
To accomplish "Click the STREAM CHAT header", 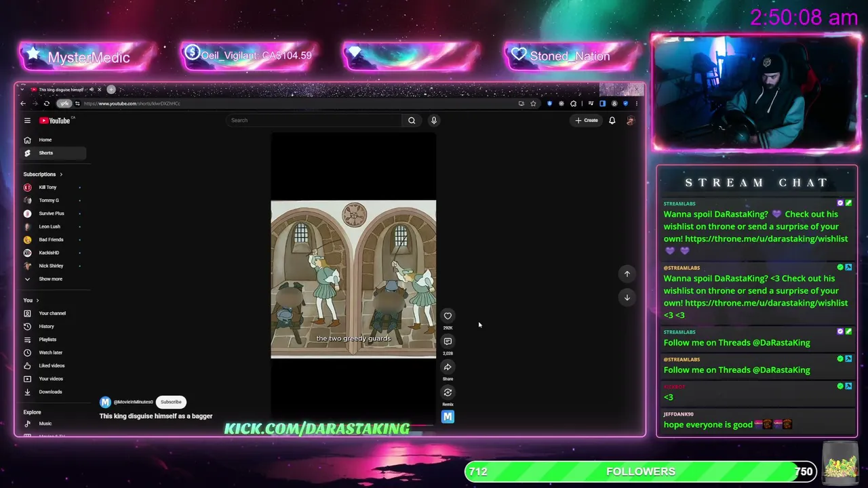I will tap(757, 183).
